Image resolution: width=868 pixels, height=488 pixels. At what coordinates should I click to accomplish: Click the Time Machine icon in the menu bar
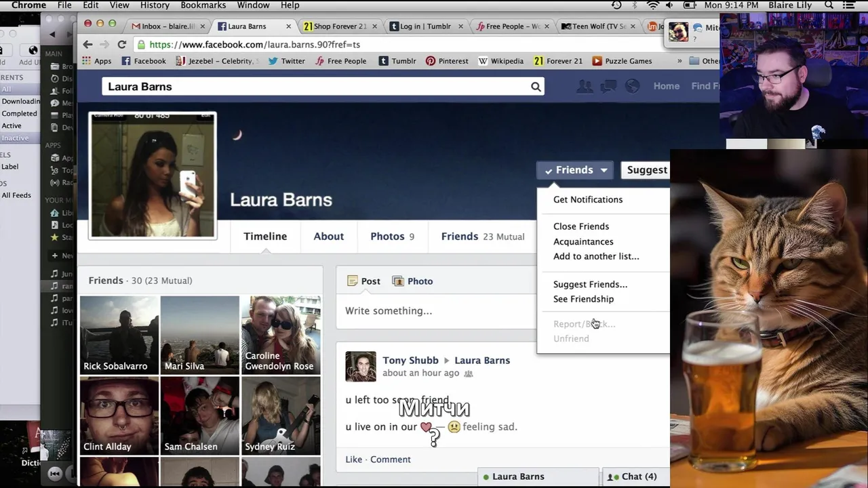616,5
